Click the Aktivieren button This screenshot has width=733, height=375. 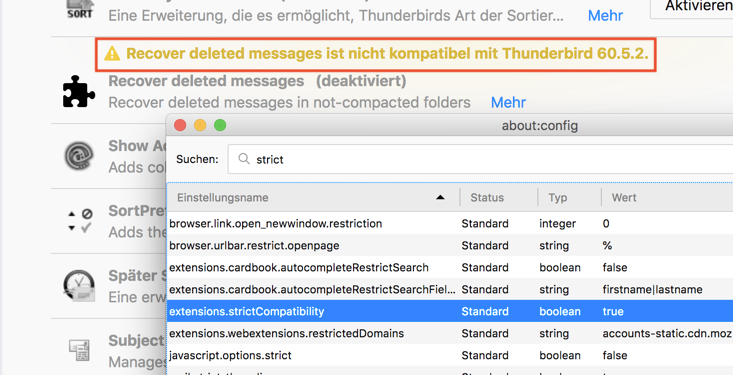[692, 7]
